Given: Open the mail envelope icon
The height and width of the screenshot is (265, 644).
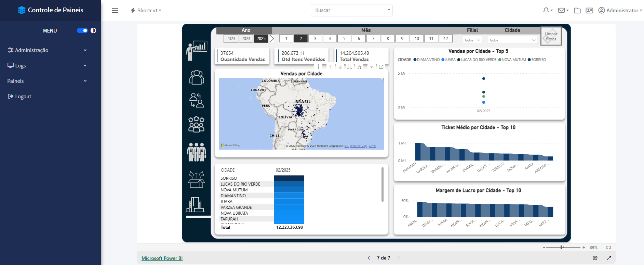Looking at the screenshot, I should (561, 10).
